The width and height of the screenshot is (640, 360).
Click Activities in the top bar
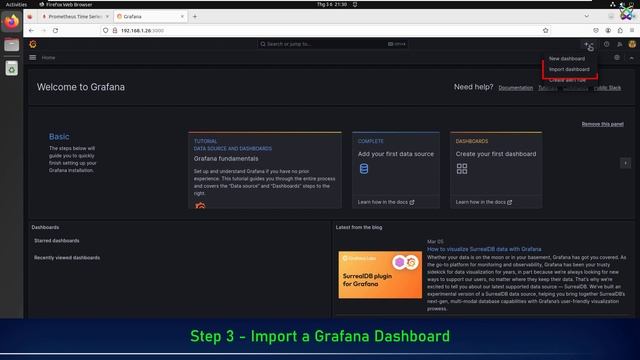[16, 4]
